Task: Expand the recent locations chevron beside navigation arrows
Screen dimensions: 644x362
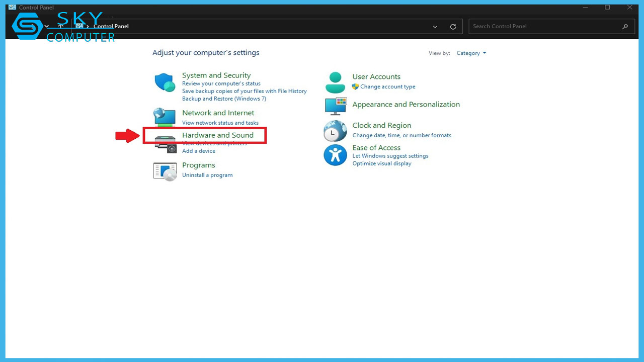Action: point(47,26)
